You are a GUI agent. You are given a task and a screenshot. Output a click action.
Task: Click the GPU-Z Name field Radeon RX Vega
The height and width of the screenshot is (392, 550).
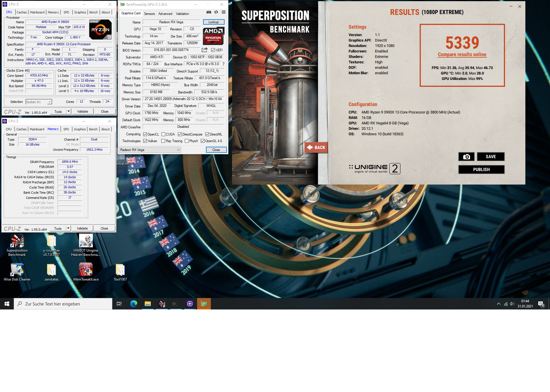click(x=171, y=22)
